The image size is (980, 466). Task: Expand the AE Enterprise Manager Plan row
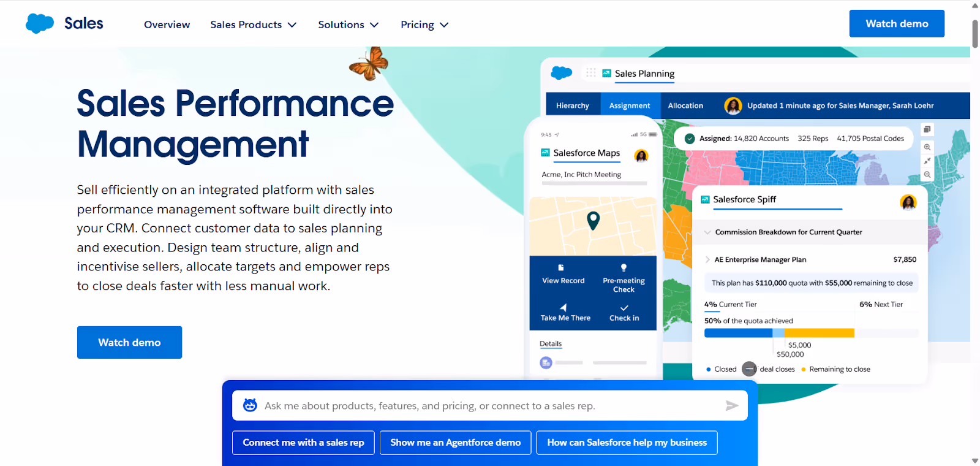tap(707, 259)
